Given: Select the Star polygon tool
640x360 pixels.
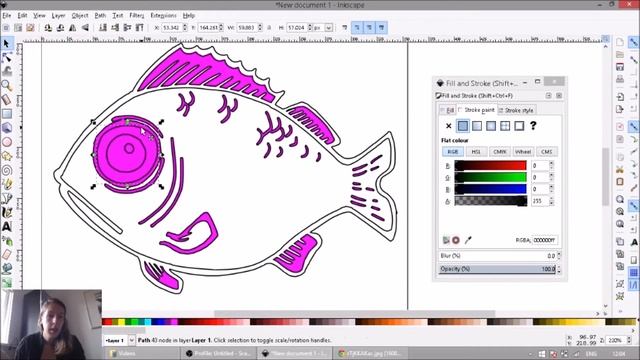Looking at the screenshot, I should pyautogui.click(x=7, y=156).
